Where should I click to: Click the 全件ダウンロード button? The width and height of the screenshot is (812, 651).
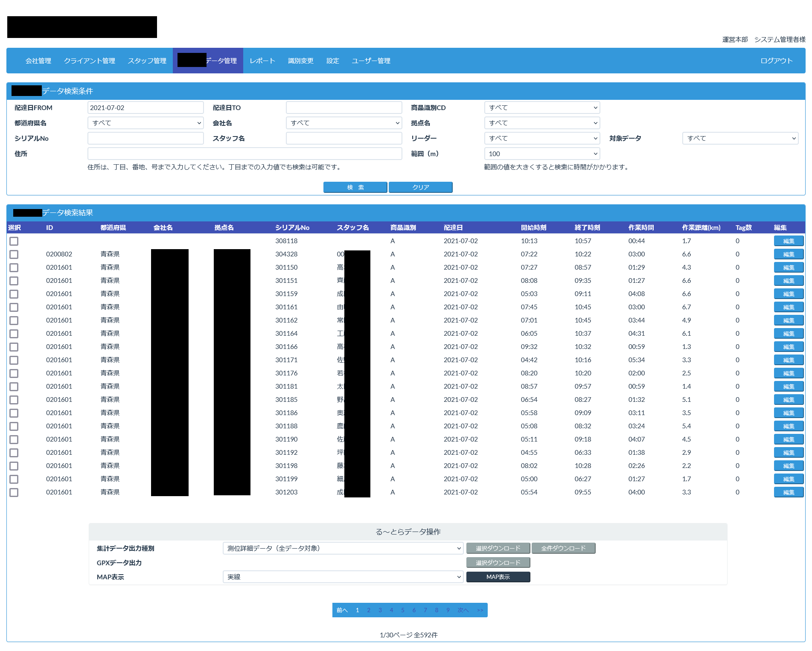563,548
